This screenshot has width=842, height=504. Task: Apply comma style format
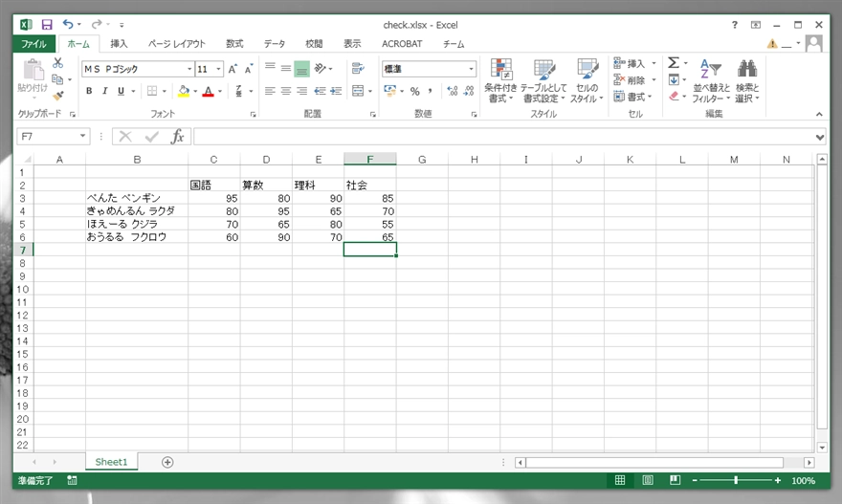(x=431, y=91)
